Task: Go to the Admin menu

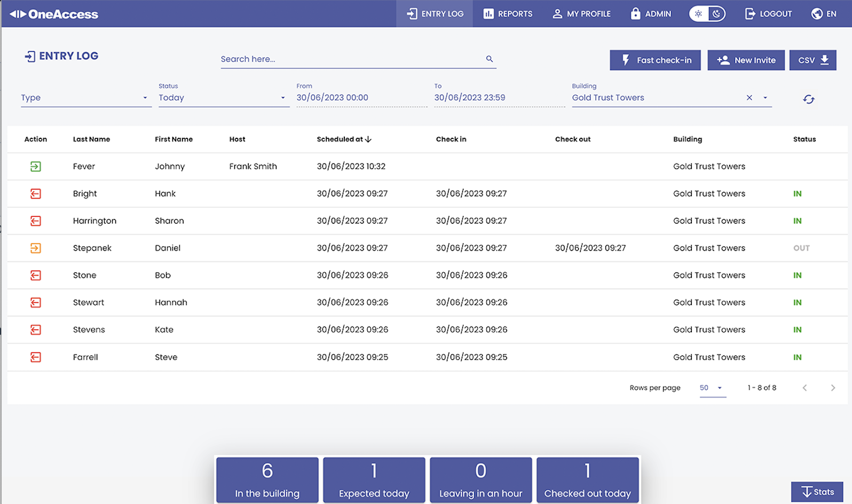Action: tap(651, 14)
